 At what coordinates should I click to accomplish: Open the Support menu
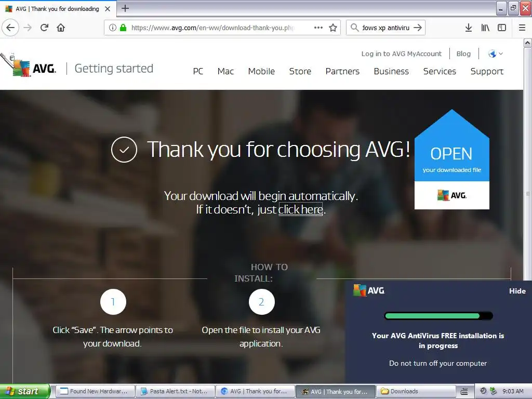coord(487,71)
